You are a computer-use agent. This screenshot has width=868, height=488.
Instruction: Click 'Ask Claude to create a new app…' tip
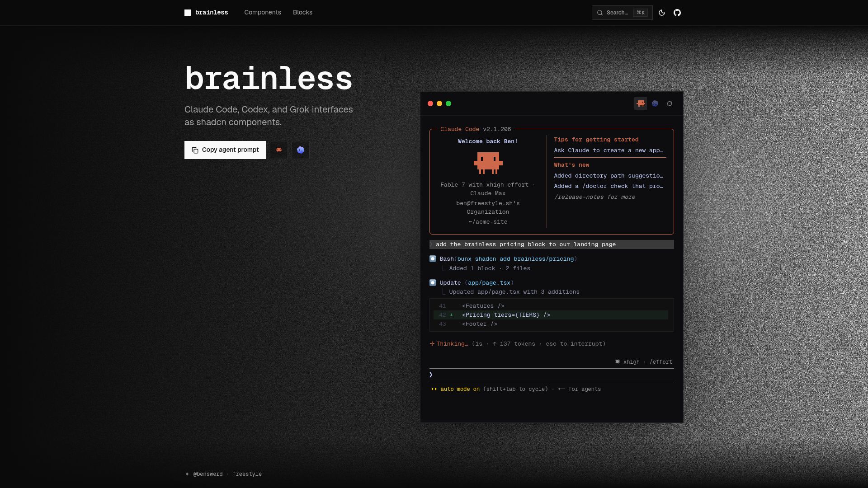coord(609,150)
